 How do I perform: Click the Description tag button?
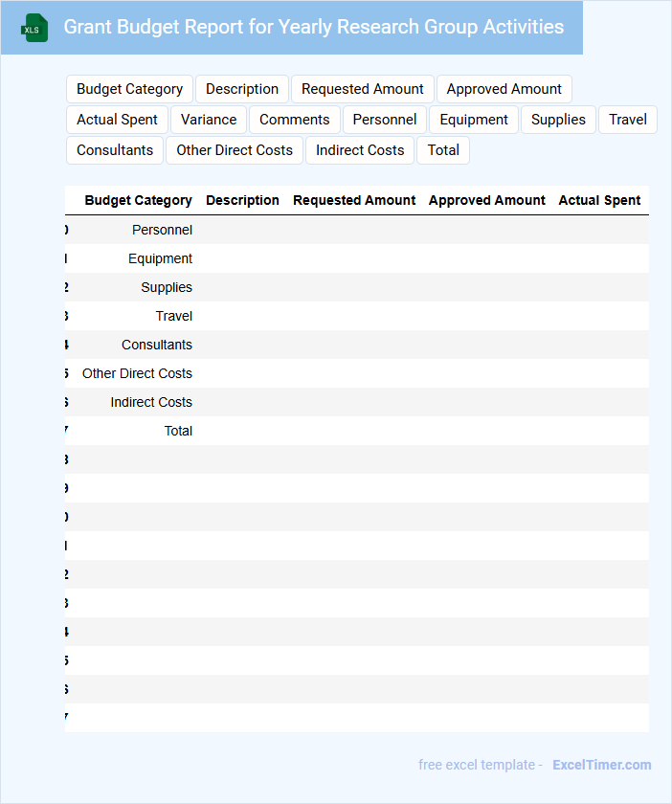pos(242,89)
